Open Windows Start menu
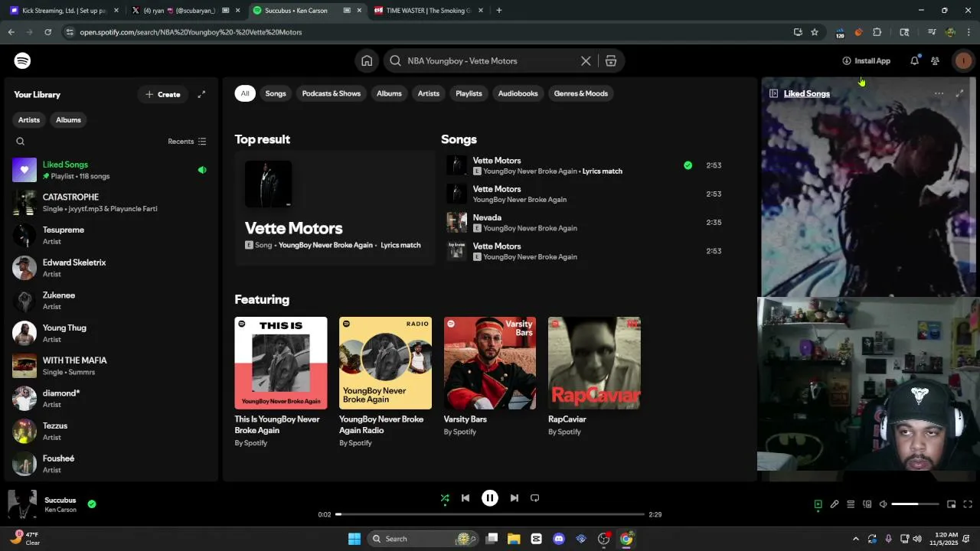Image resolution: width=980 pixels, height=551 pixels. 354,539
